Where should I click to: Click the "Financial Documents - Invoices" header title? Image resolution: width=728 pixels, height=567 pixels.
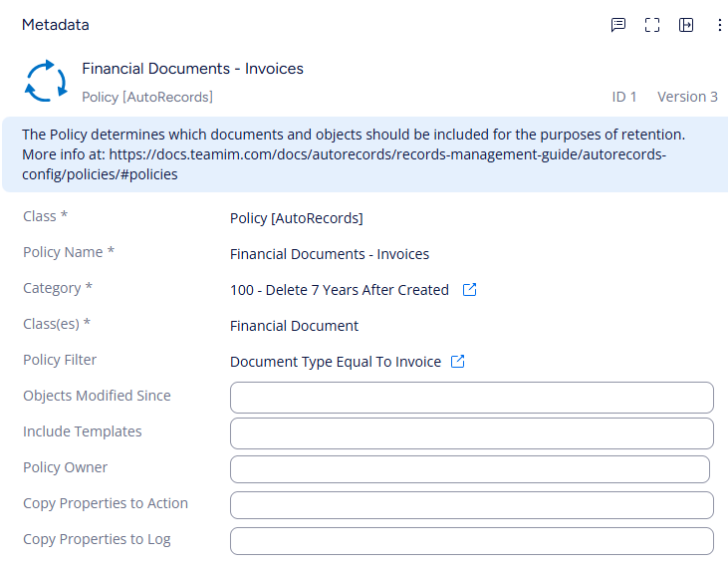(192, 69)
